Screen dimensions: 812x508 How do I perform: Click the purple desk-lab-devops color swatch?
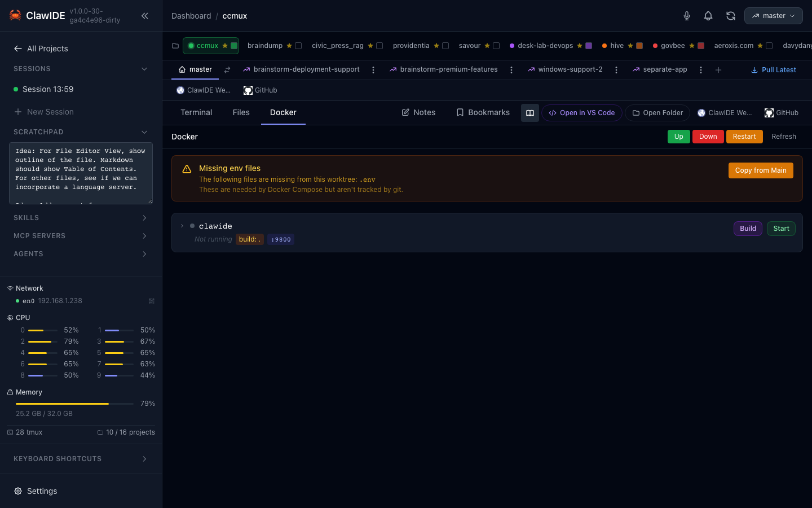pyautogui.click(x=589, y=46)
